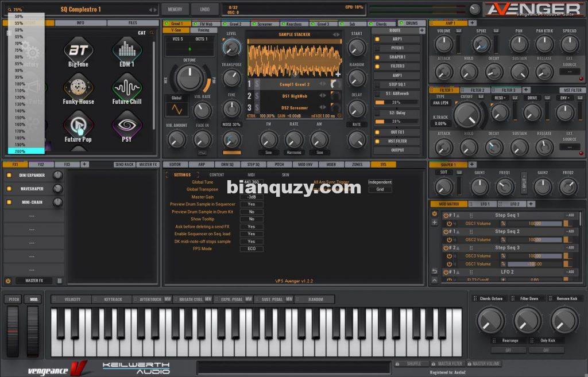Select the Funky House category icon
The image size is (588, 377).
(78, 89)
